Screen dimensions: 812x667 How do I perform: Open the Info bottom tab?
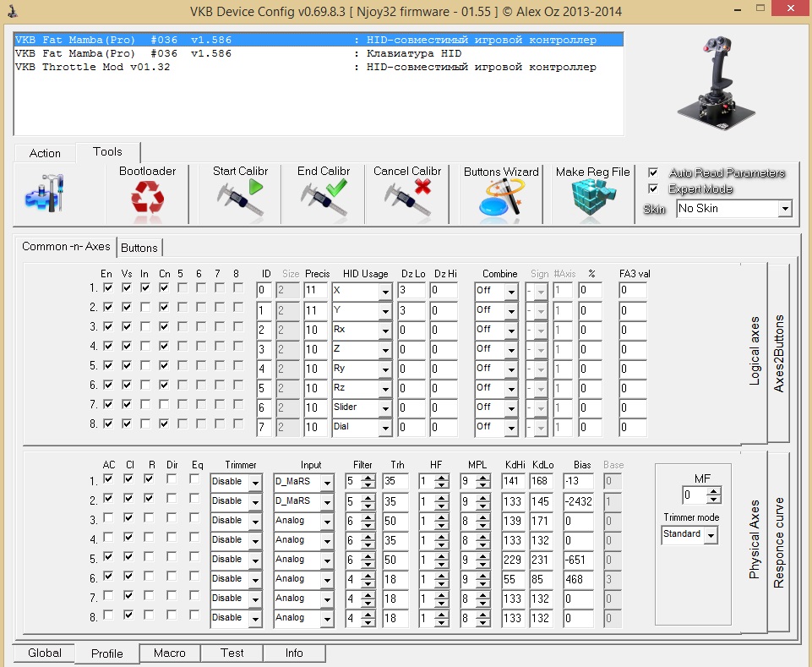(x=294, y=653)
